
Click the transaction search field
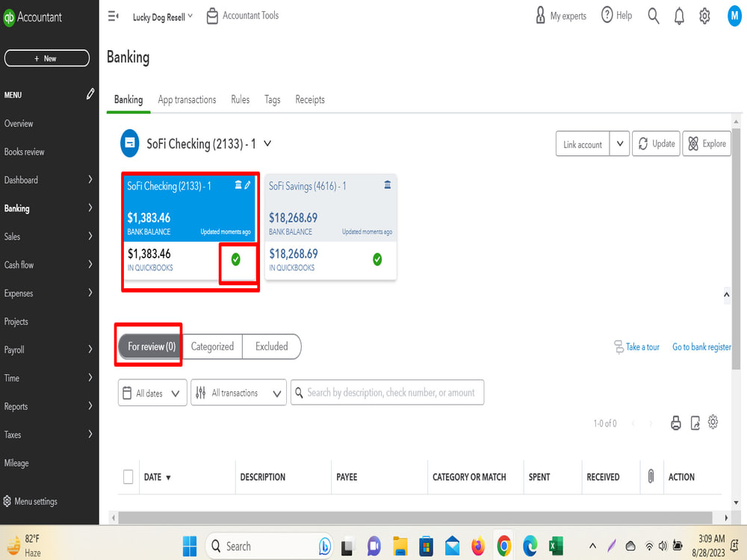[x=387, y=393]
